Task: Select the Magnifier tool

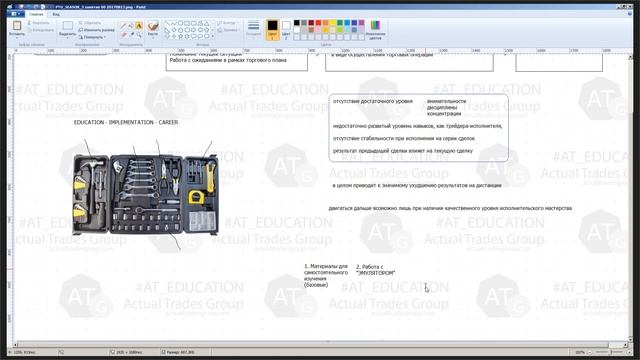Action: click(139, 35)
